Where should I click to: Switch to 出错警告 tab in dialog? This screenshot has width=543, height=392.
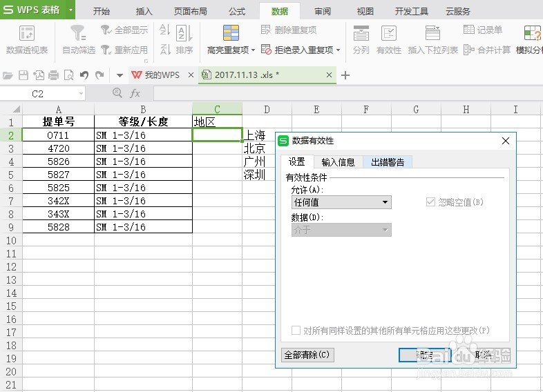click(x=388, y=162)
